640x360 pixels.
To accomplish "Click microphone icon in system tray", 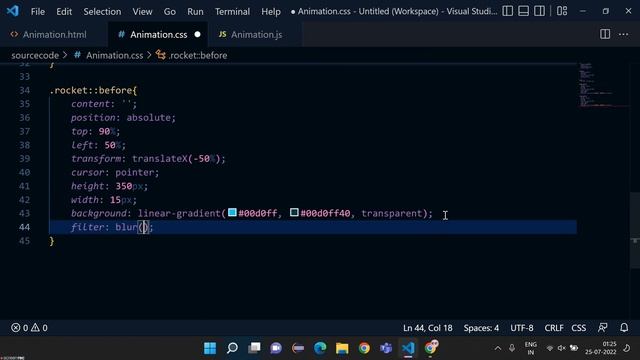I will pos(512,348).
